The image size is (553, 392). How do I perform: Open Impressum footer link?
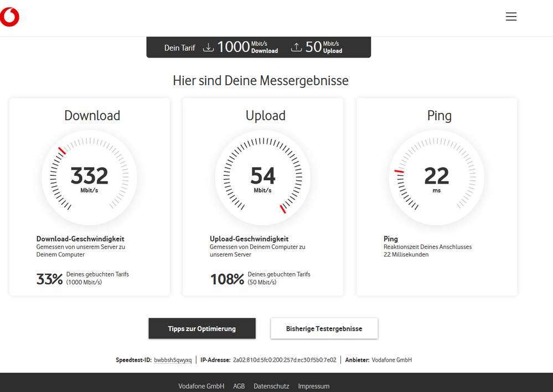(x=313, y=386)
